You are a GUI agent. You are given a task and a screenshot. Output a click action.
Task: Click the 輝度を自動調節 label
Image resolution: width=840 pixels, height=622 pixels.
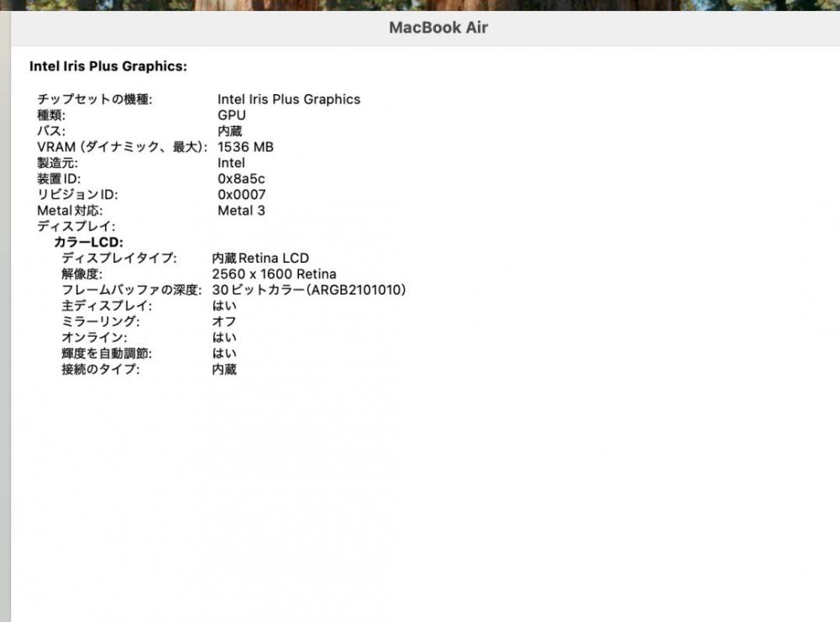pos(107,353)
